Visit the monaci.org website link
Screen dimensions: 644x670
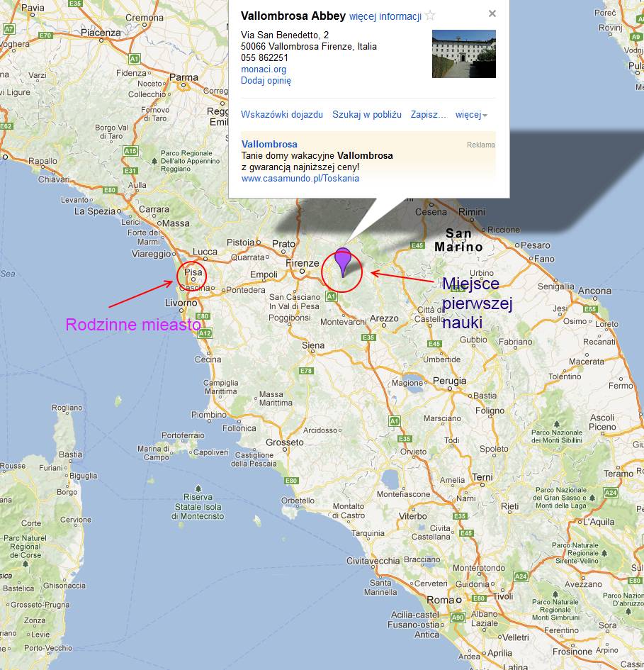(264, 69)
